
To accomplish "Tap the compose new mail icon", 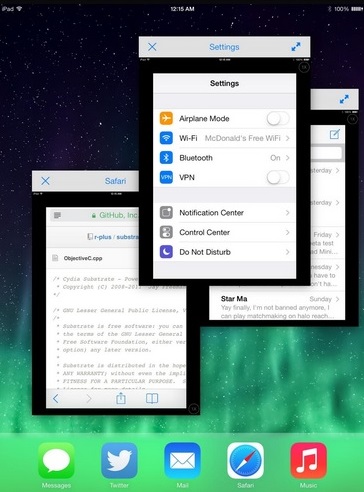I will tap(334, 134).
